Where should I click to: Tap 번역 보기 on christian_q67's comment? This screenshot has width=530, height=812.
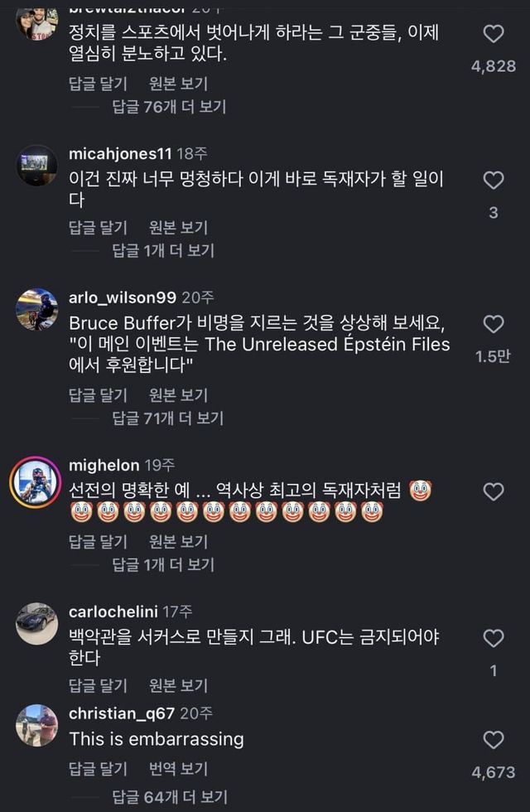(178, 769)
